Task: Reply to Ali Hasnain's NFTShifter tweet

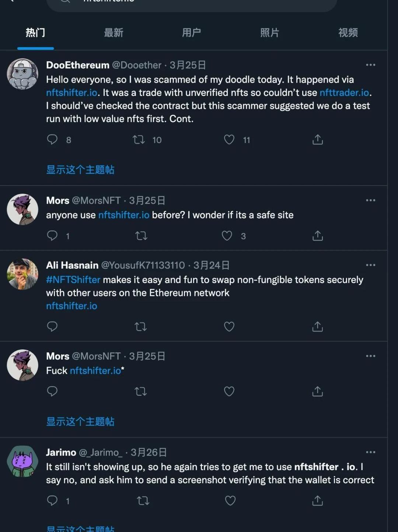Action: click(x=52, y=327)
